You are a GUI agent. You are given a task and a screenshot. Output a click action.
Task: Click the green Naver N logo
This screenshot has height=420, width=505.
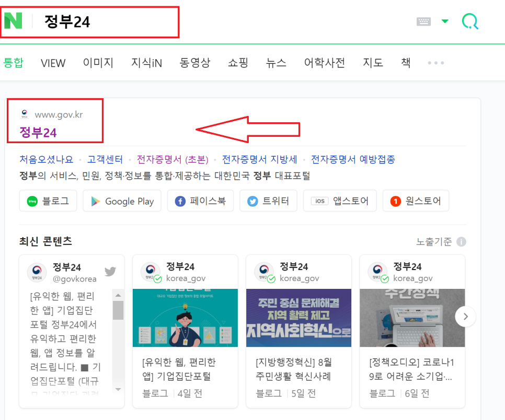coord(13,21)
